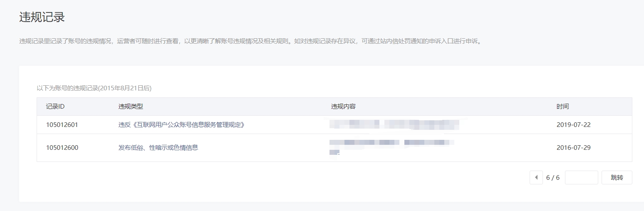644x211 pixels.
Task: Open the 发布低俗、性暗示或色情信息 violation type
Action: click(x=159, y=148)
